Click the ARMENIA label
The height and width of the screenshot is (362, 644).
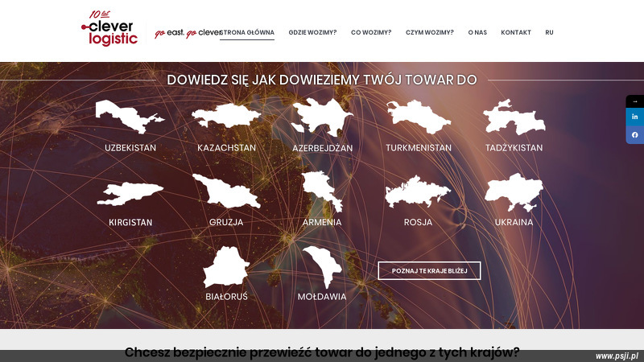pyautogui.click(x=322, y=222)
